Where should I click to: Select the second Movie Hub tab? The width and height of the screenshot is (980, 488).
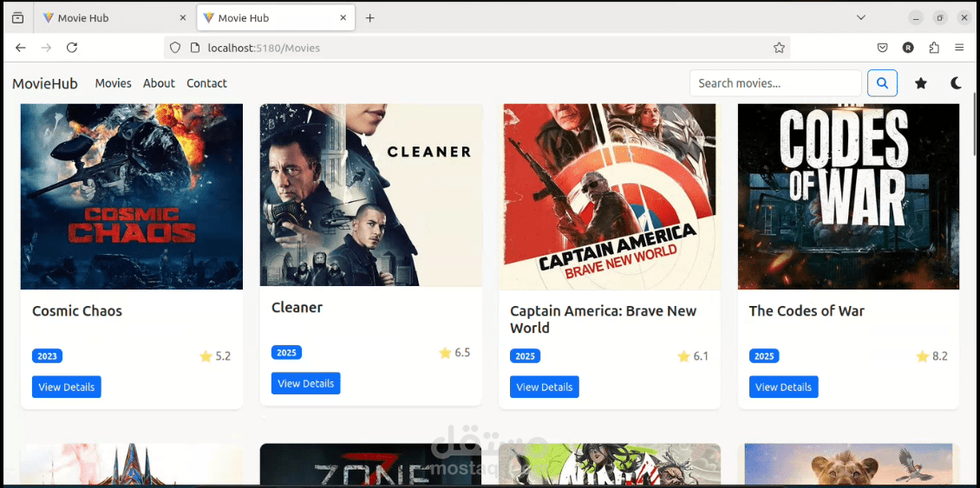tap(276, 18)
